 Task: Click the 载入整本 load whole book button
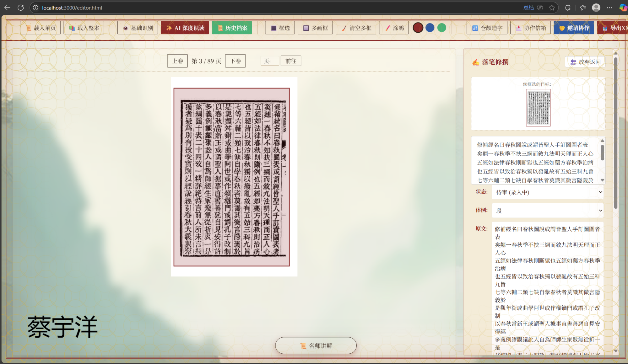click(x=84, y=28)
